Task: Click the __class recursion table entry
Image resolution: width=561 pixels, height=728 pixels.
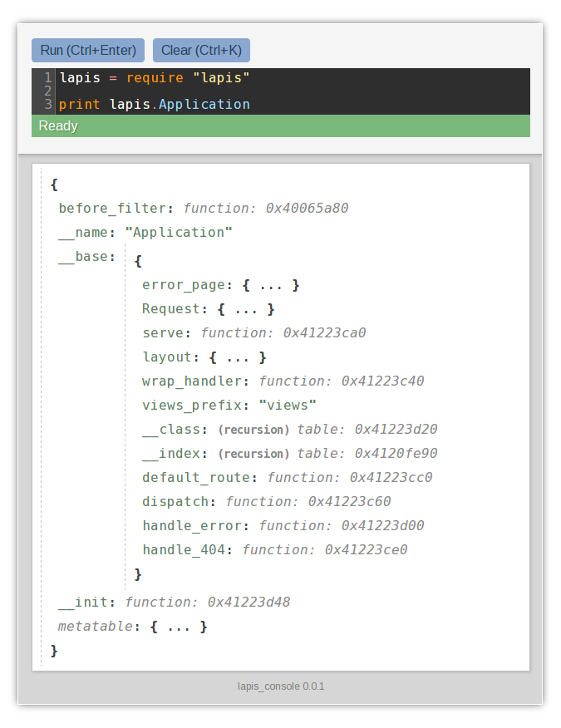Action: 290,430
